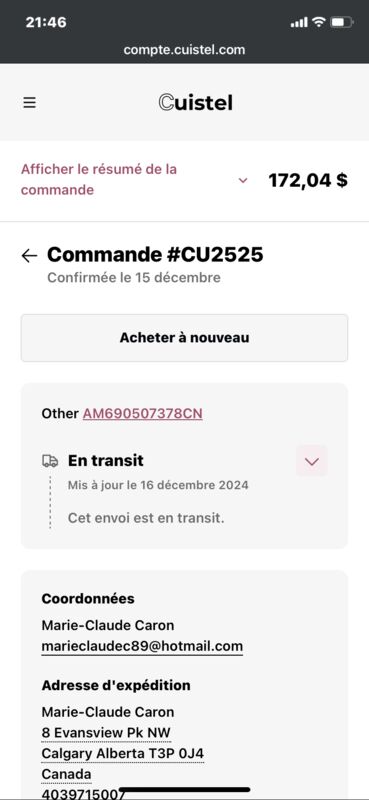Tap the compte.cuistel.com address bar
The width and height of the screenshot is (369, 800).
pos(184,49)
